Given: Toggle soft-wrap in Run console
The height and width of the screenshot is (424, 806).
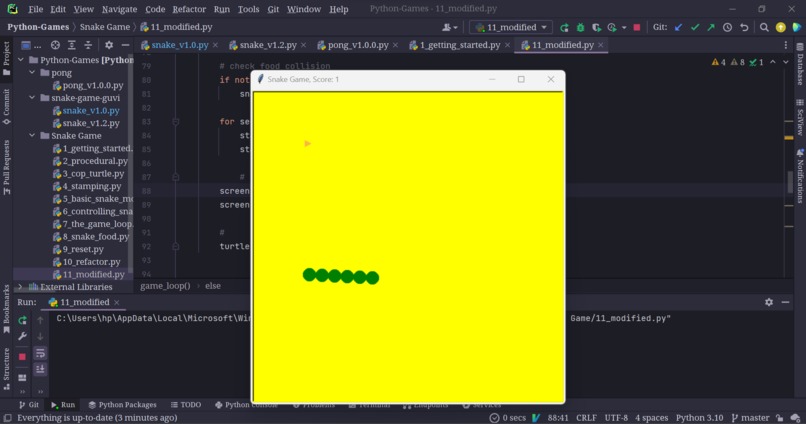Looking at the screenshot, I should (x=40, y=353).
